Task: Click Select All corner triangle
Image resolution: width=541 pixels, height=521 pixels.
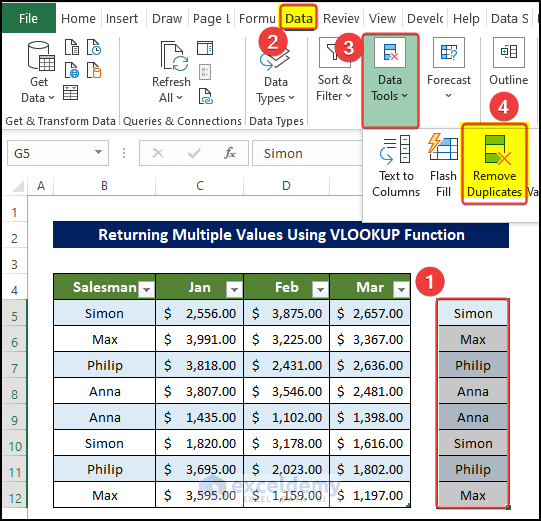Action: click(x=18, y=186)
